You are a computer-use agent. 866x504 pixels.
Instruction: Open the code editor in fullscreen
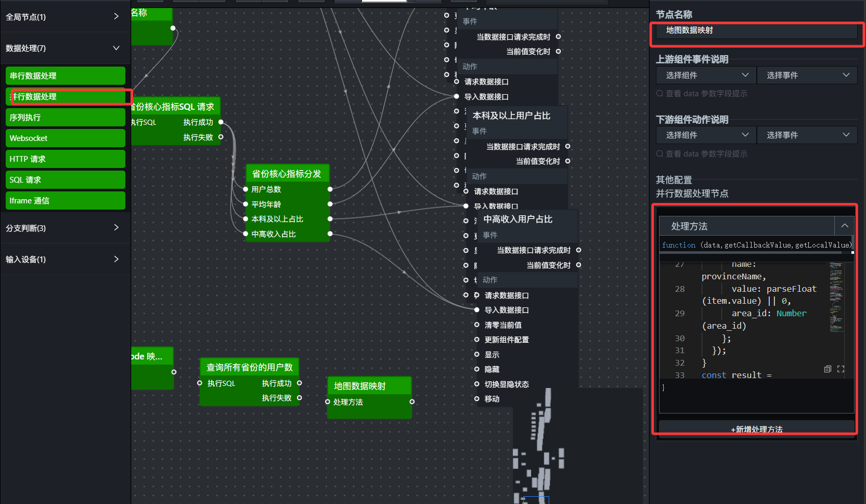(x=841, y=369)
